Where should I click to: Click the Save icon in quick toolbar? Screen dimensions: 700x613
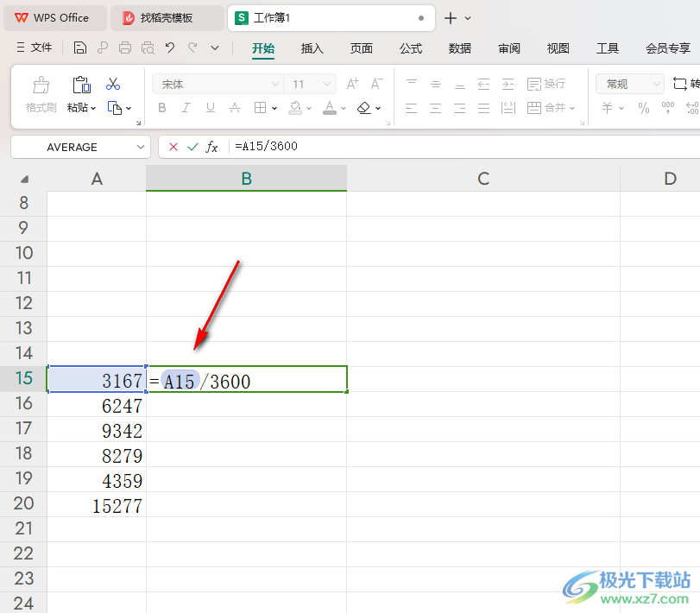[80, 47]
